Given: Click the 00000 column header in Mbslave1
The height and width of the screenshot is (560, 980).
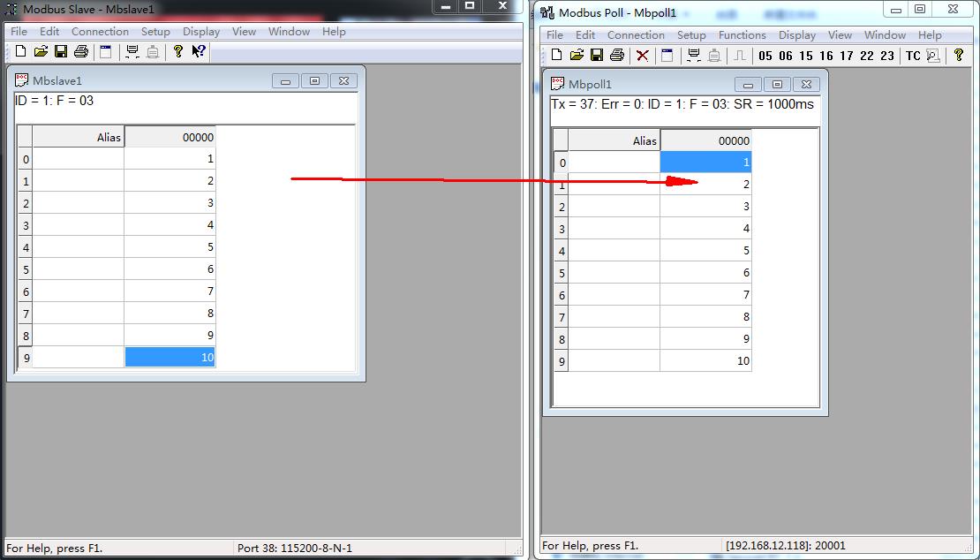Looking at the screenshot, I should (x=170, y=138).
